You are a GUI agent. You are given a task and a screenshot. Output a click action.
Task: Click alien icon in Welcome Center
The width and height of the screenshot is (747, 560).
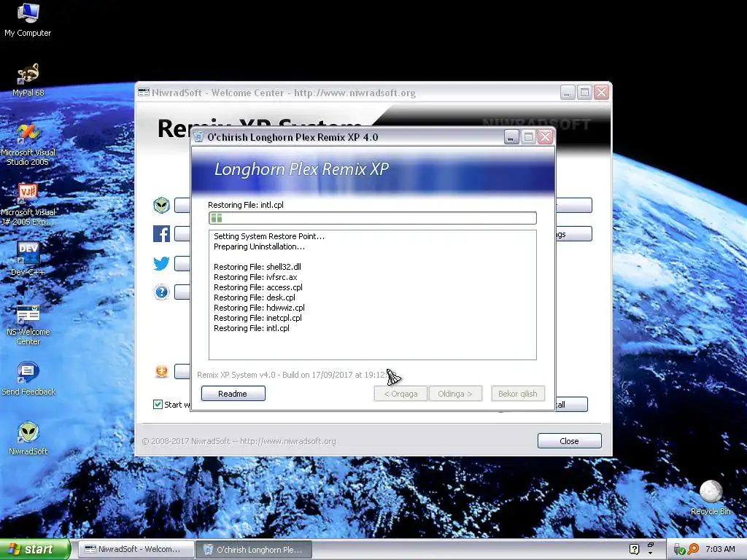[x=161, y=205]
